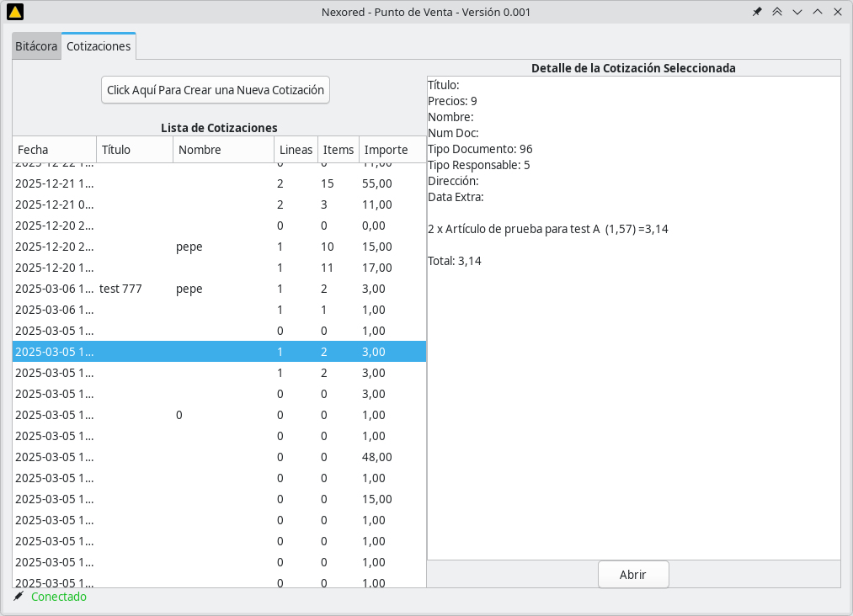
Task: Sort the list by Fecha column header
Action: (x=54, y=150)
